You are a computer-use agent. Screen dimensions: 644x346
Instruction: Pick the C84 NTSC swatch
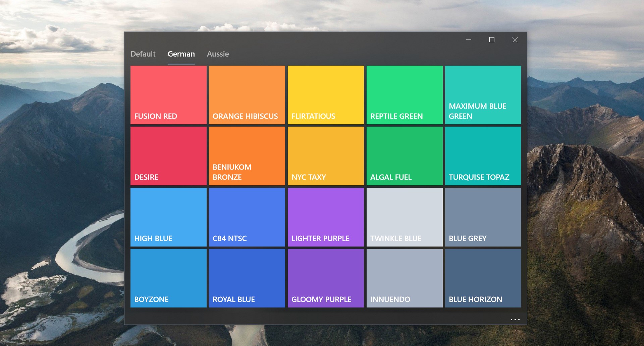click(247, 217)
